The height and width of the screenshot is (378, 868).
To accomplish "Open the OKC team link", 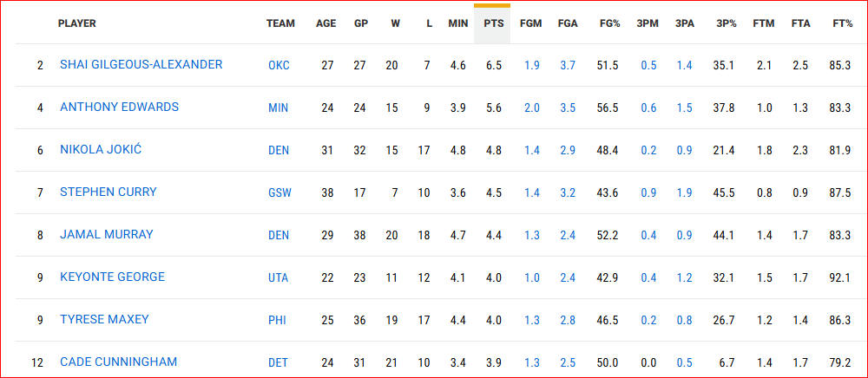I will 279,65.
